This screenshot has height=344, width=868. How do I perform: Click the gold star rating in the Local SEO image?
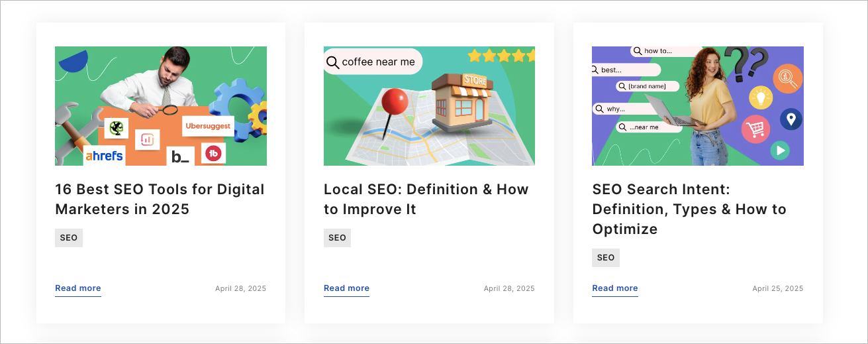(x=501, y=56)
